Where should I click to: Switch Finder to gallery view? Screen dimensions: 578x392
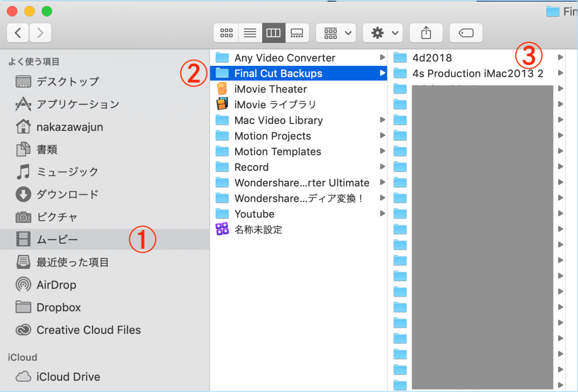tap(297, 33)
